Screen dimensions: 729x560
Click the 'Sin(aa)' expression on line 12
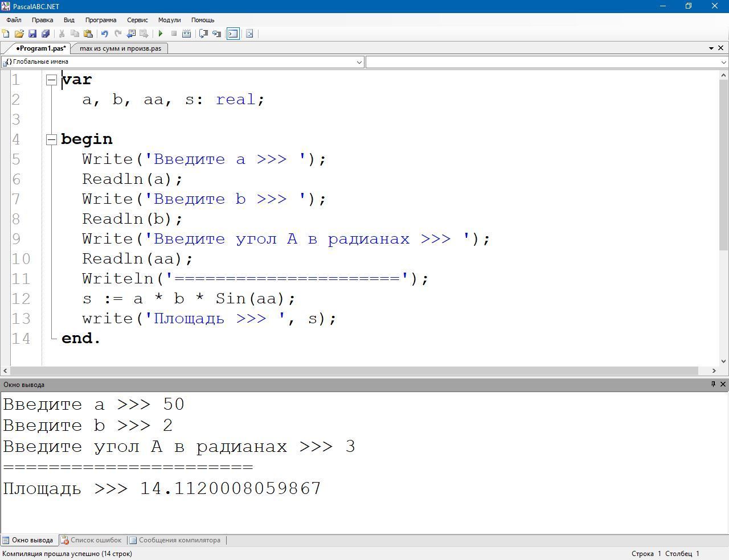[x=250, y=299]
